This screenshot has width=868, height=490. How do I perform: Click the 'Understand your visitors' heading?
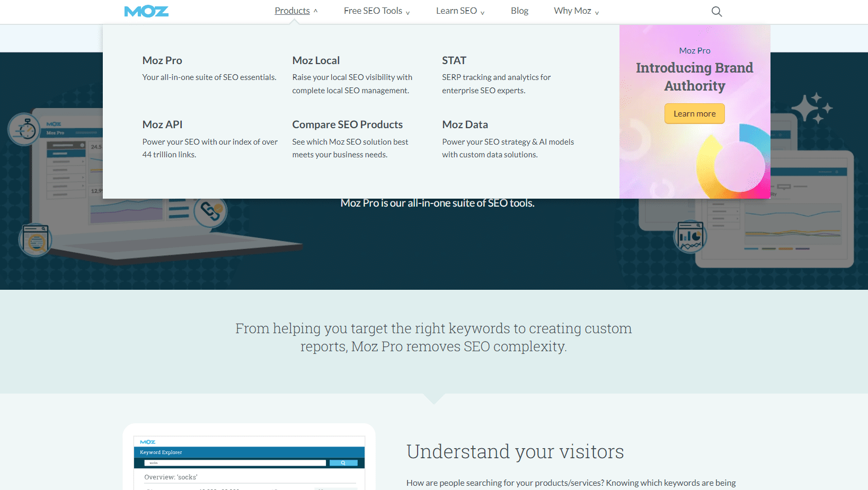pyautogui.click(x=515, y=451)
